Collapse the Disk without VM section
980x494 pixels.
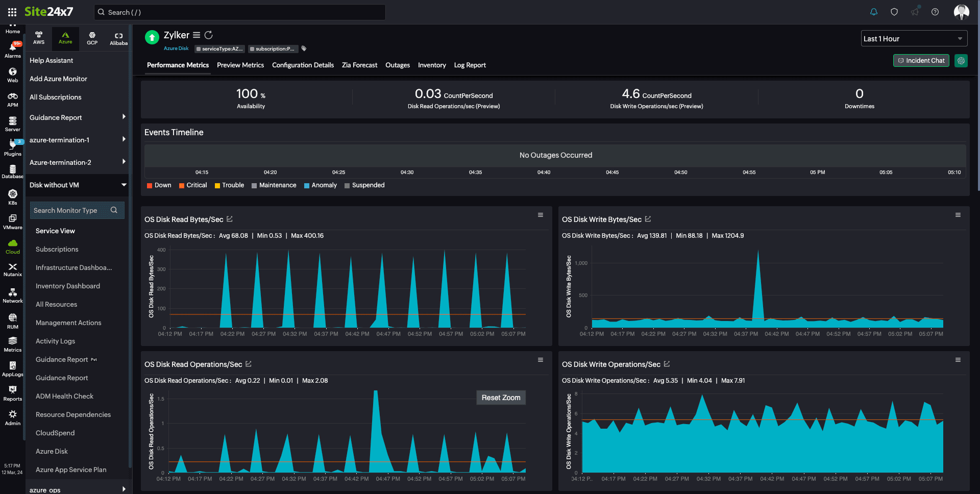[77, 185]
